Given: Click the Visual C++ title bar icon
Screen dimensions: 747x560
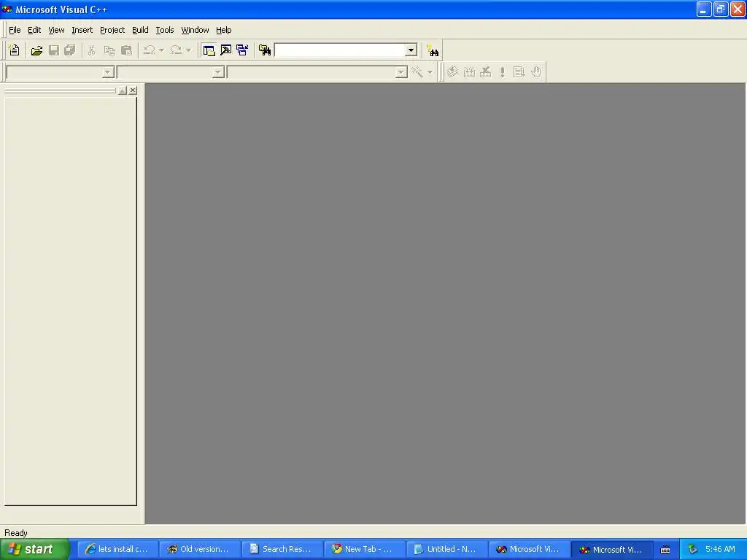Looking at the screenshot, I should coord(7,9).
